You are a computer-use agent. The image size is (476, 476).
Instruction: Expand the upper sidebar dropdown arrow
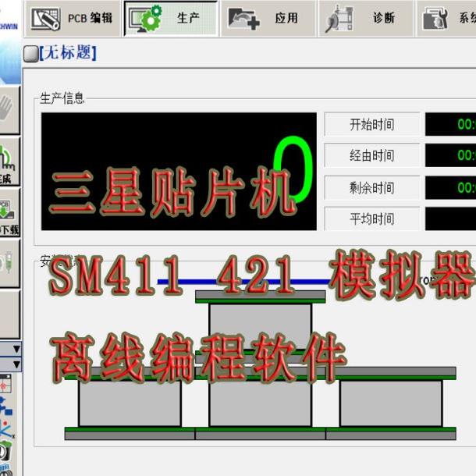click(x=16, y=349)
